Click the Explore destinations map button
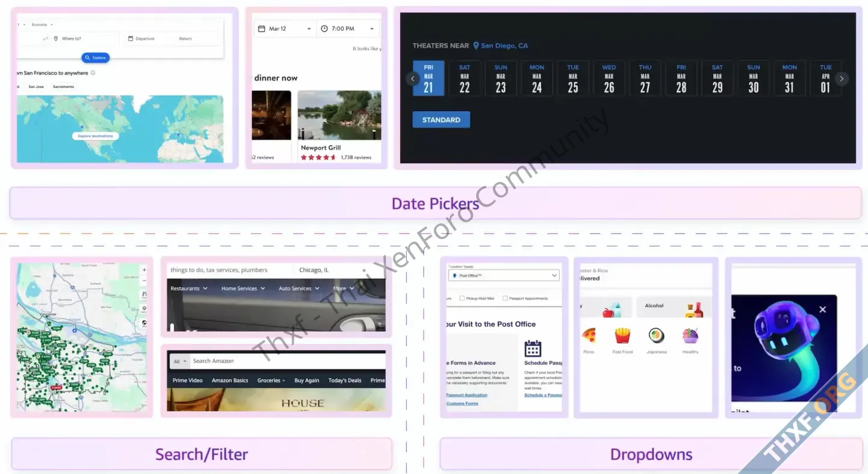This screenshot has width=868, height=474. 95,136
